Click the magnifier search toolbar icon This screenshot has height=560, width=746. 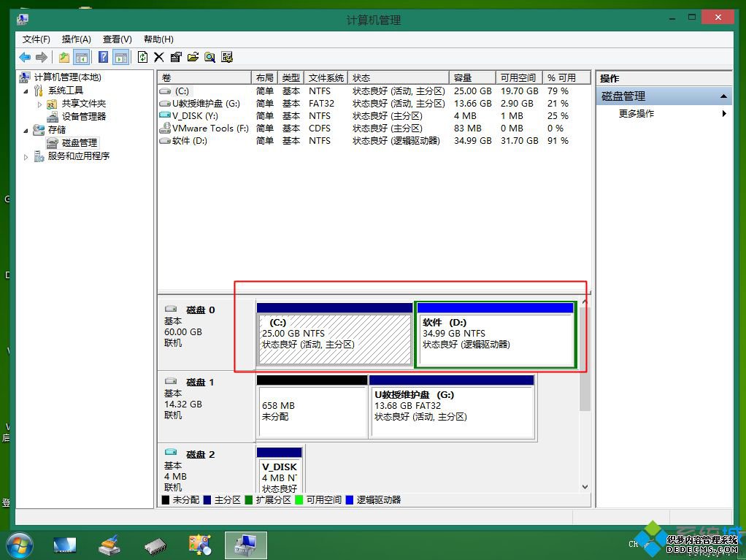(x=209, y=58)
